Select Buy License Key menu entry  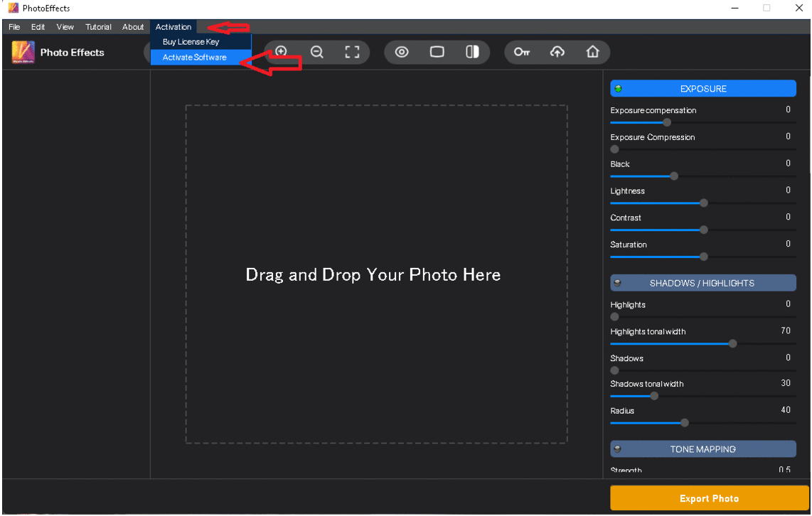191,42
